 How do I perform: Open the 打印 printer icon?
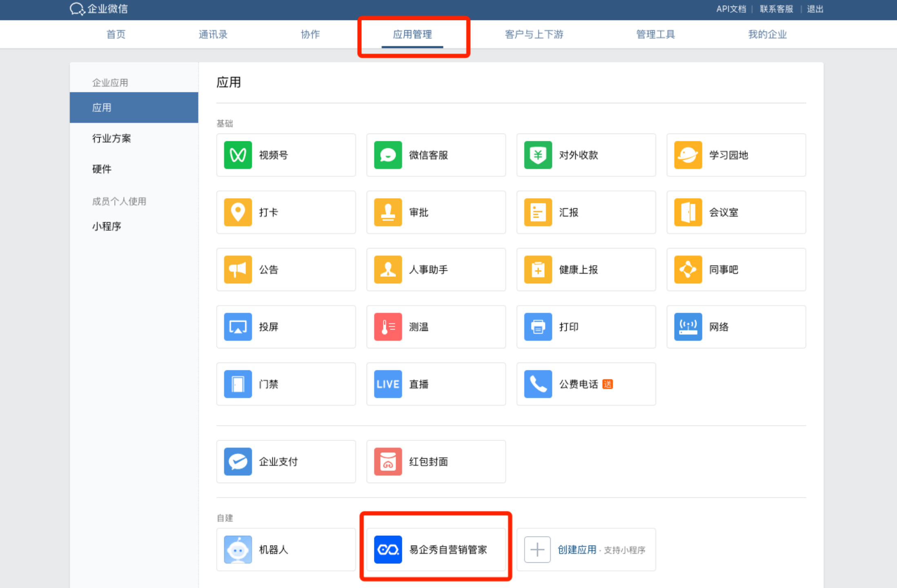click(538, 327)
